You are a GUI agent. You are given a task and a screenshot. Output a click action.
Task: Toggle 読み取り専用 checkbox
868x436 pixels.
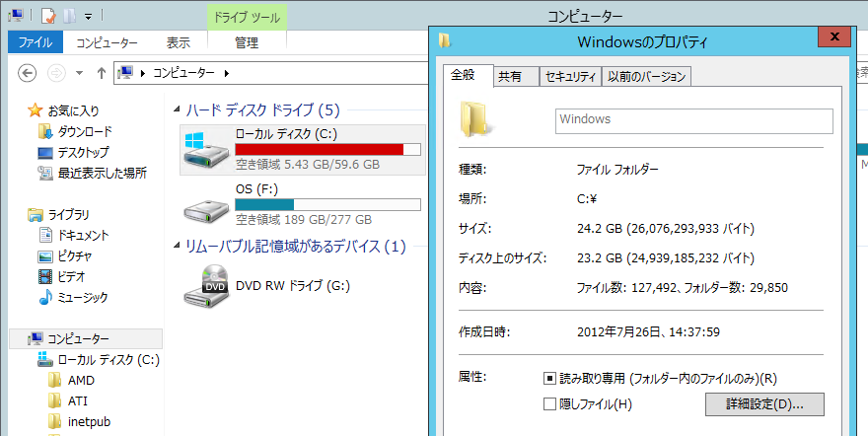click(x=549, y=379)
